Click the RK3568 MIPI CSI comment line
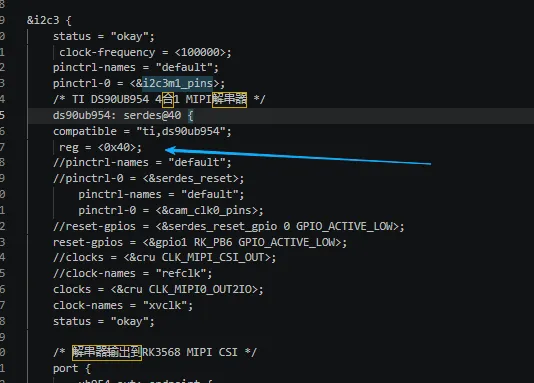The height and width of the screenshot is (383, 534). [155, 352]
